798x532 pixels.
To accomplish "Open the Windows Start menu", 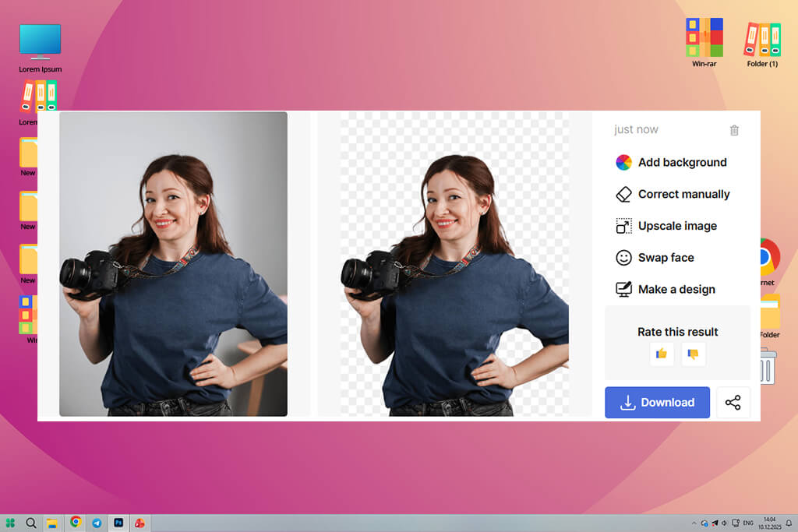I will click(10, 523).
